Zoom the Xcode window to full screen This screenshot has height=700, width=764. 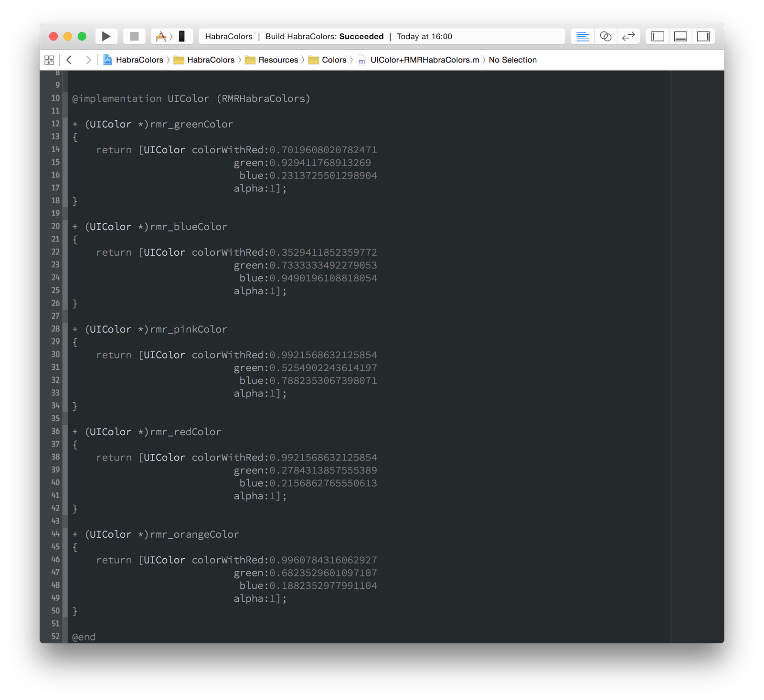[x=82, y=36]
